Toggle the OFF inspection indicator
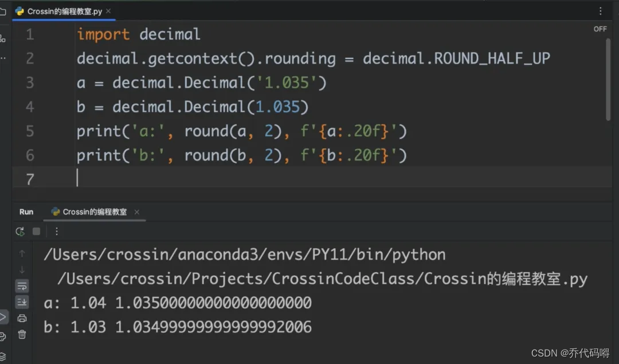The width and height of the screenshot is (619, 364). 600,29
